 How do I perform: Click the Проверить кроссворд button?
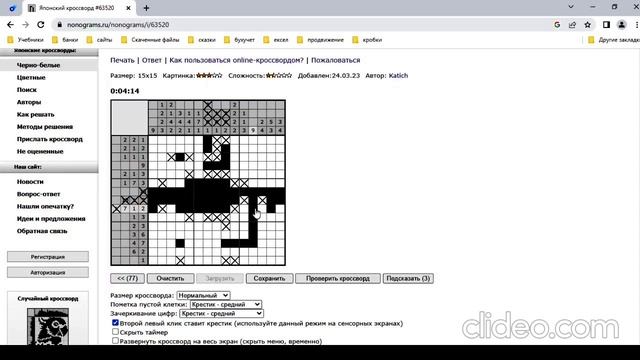click(338, 278)
